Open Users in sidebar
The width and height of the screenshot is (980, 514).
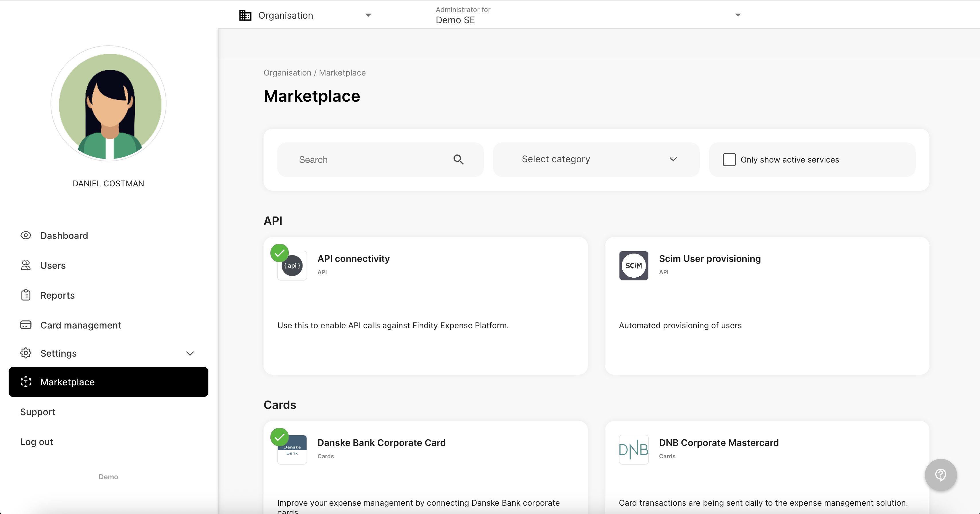tap(109, 266)
